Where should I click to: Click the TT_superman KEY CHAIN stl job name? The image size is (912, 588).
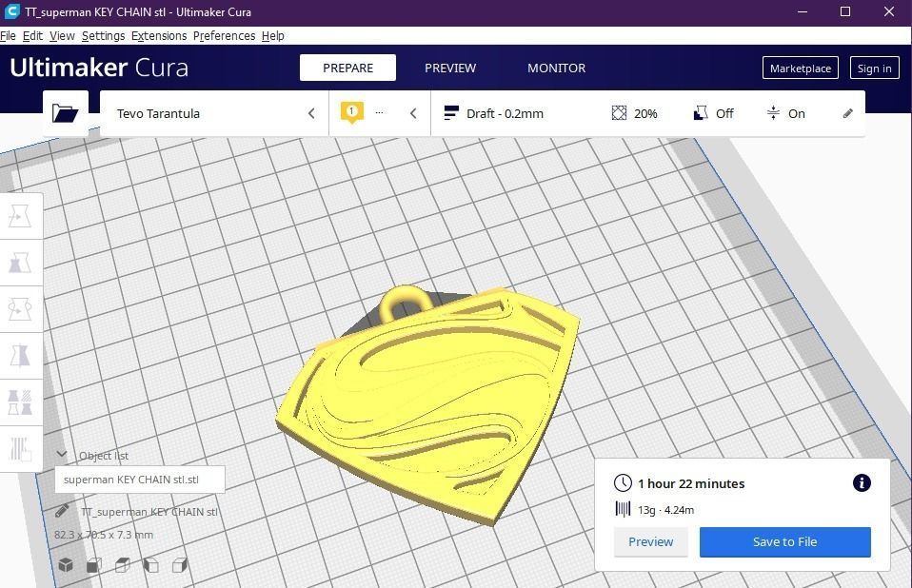pyautogui.click(x=149, y=512)
